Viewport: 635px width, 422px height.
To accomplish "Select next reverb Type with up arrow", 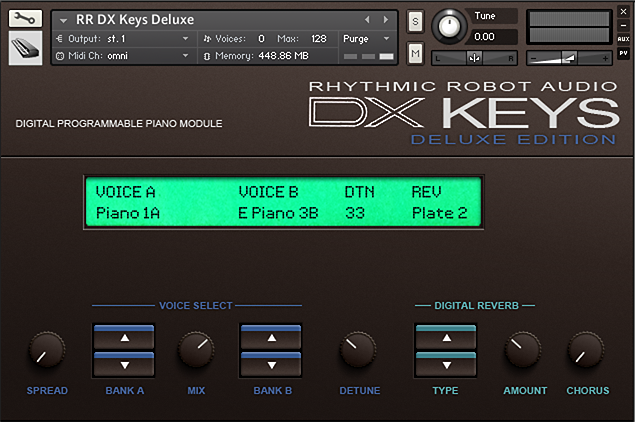I will click(x=446, y=337).
